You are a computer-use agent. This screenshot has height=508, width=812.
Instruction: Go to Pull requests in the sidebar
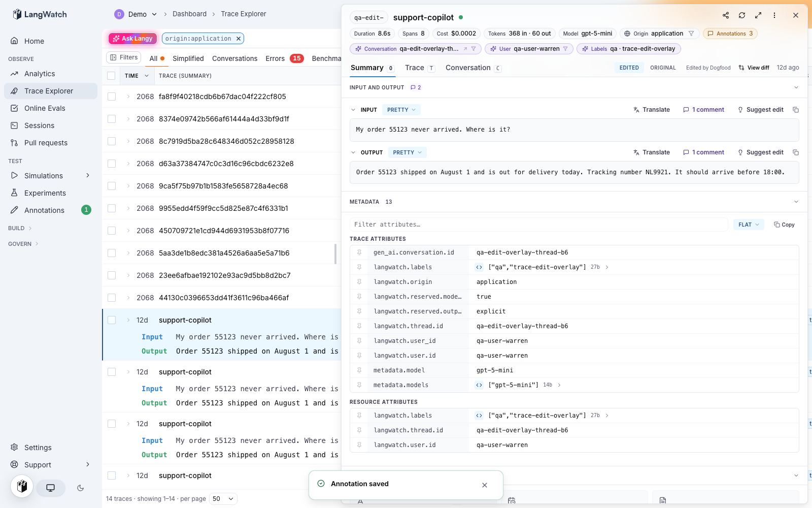point(51,143)
